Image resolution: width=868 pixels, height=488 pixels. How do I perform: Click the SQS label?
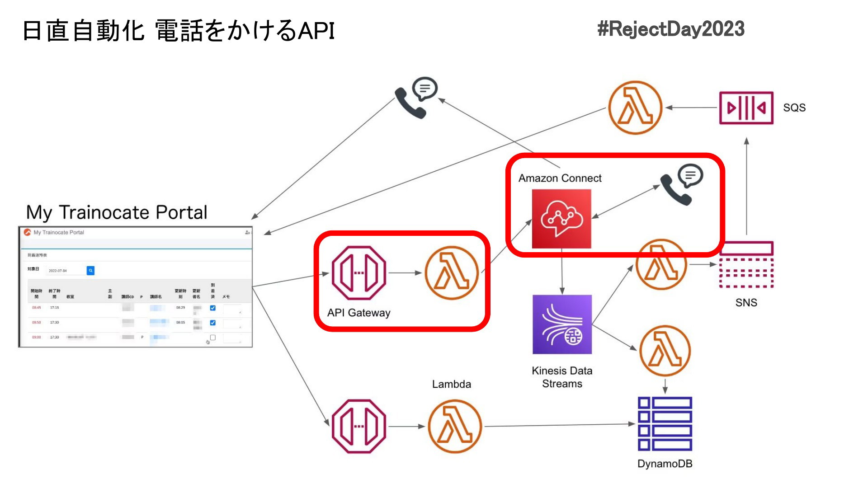pyautogui.click(x=794, y=108)
